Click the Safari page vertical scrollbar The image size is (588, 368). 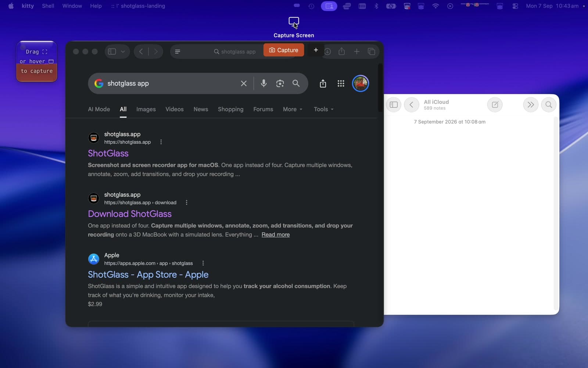tap(380, 88)
